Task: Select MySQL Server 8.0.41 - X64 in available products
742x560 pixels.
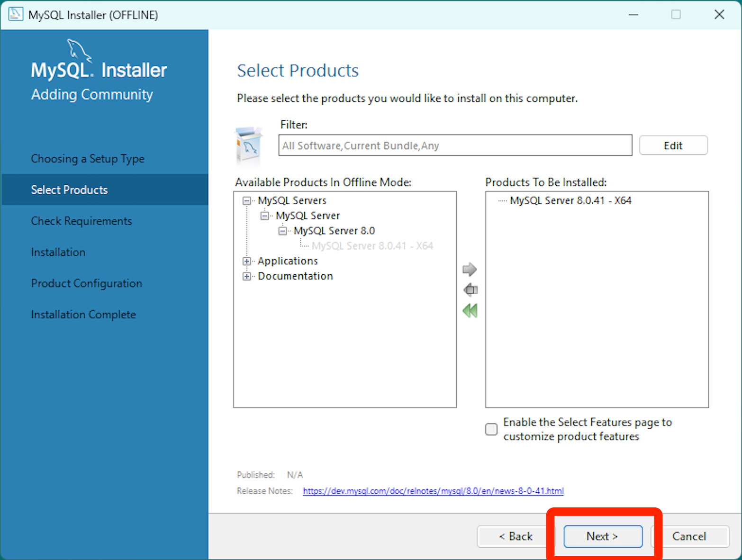Action: 372,245
